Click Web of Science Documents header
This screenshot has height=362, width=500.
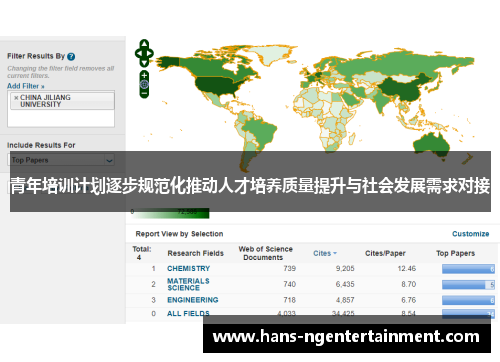(x=265, y=253)
